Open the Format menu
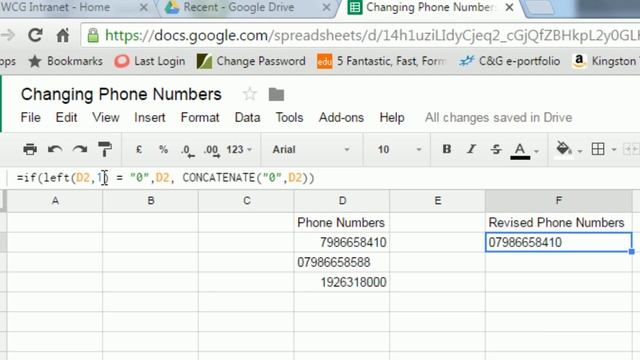640x360 pixels. [x=200, y=118]
